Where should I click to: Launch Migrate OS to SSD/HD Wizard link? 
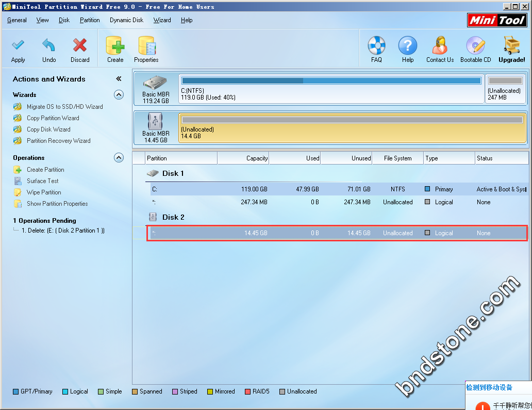(65, 107)
